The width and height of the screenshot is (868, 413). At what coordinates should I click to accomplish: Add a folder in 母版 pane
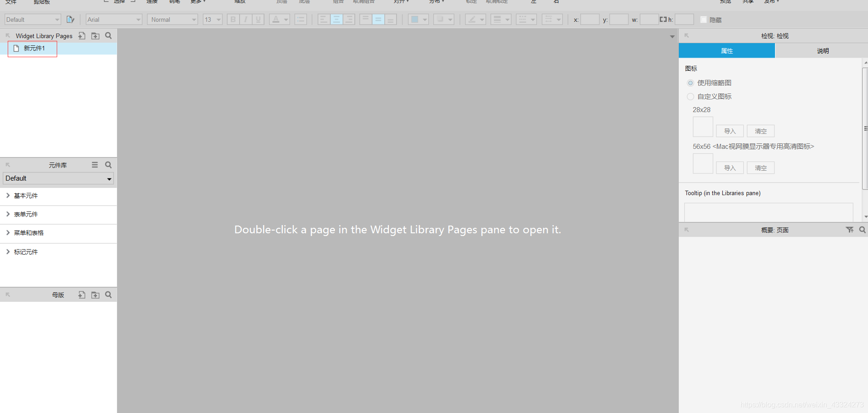pyautogui.click(x=95, y=295)
